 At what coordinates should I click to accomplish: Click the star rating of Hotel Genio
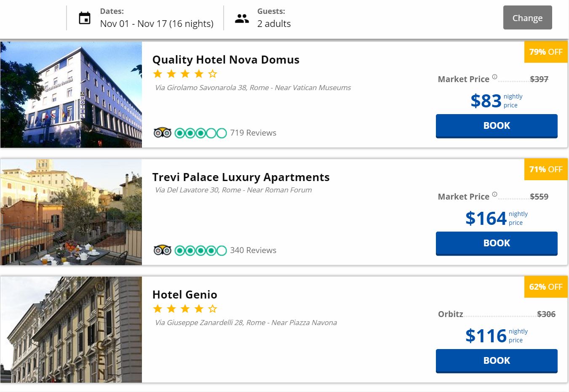coord(185,309)
